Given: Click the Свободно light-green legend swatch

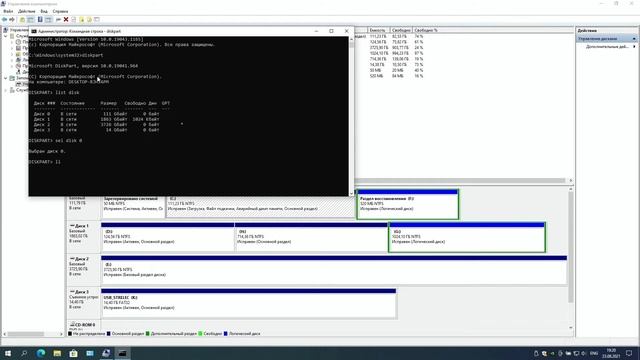Looking at the screenshot, I should [200, 333].
